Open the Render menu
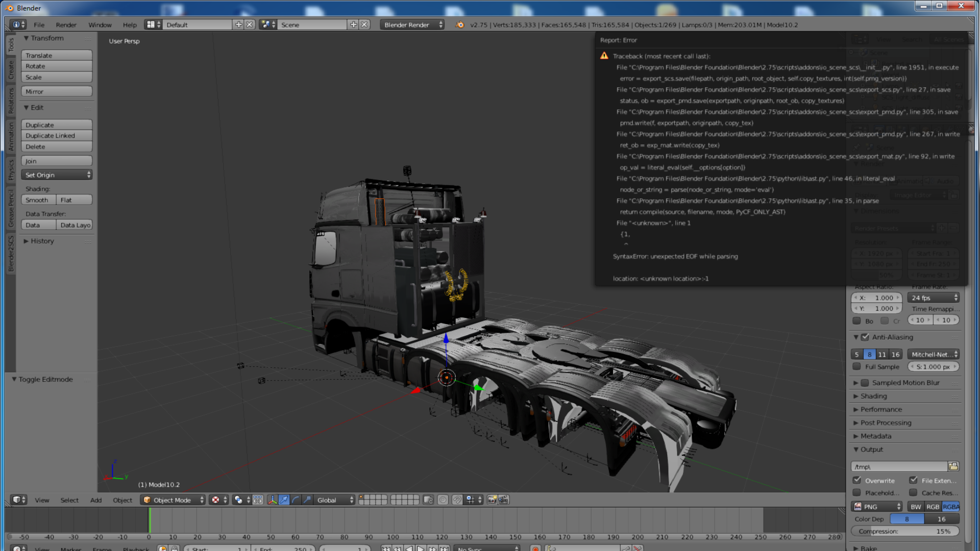The width and height of the screenshot is (980, 551). click(66, 24)
